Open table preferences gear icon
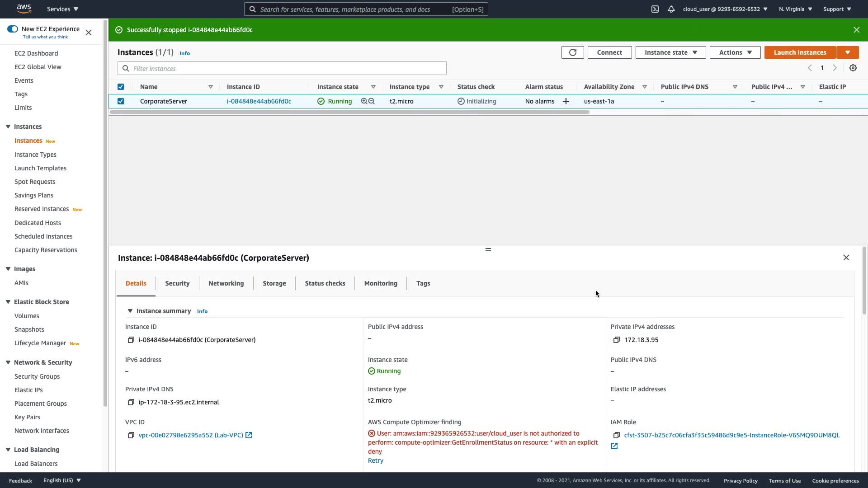The height and width of the screenshot is (488, 868). pos(853,68)
